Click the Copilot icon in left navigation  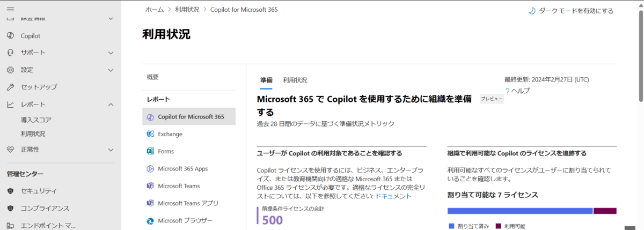(10, 36)
